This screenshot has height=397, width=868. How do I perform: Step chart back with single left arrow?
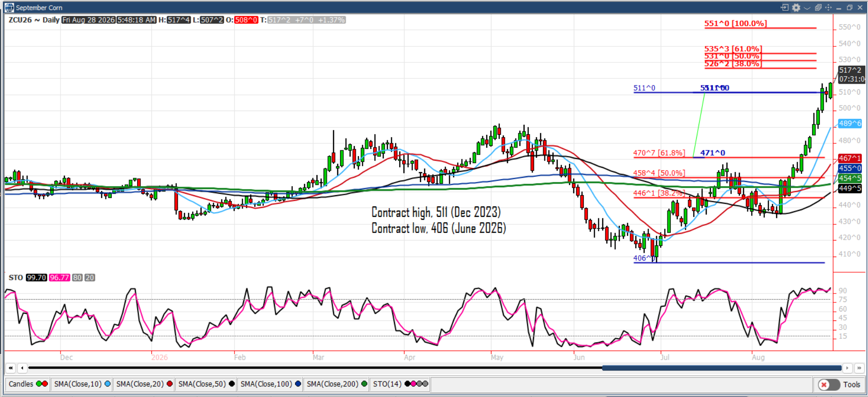click(22, 368)
